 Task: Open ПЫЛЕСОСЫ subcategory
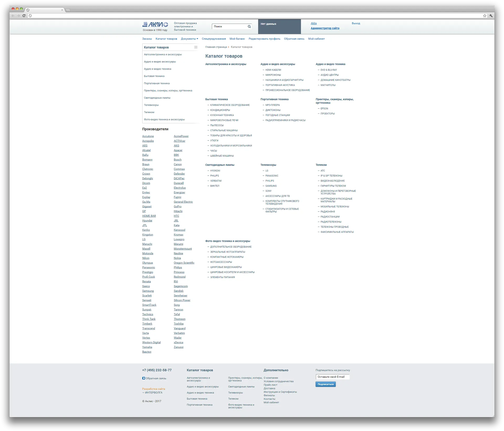(217, 125)
